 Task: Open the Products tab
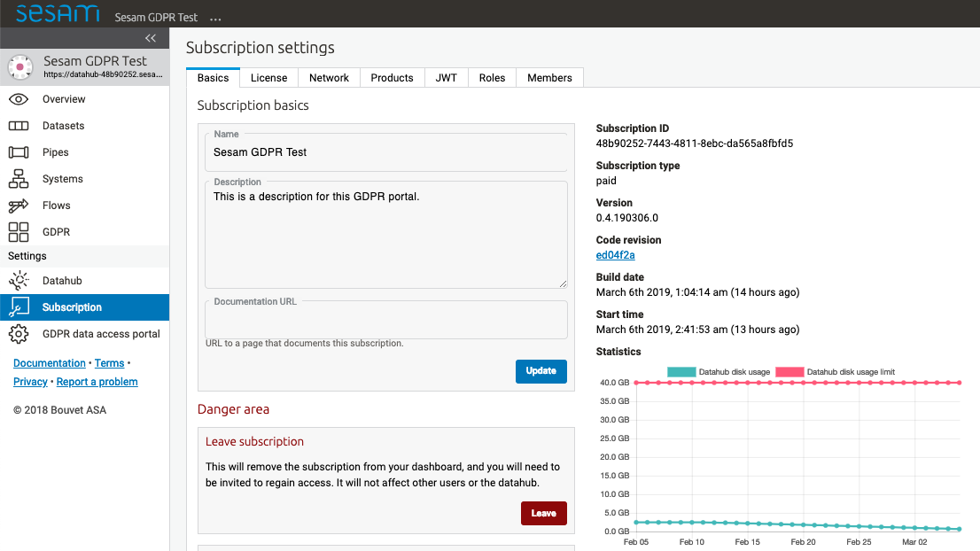click(x=392, y=77)
